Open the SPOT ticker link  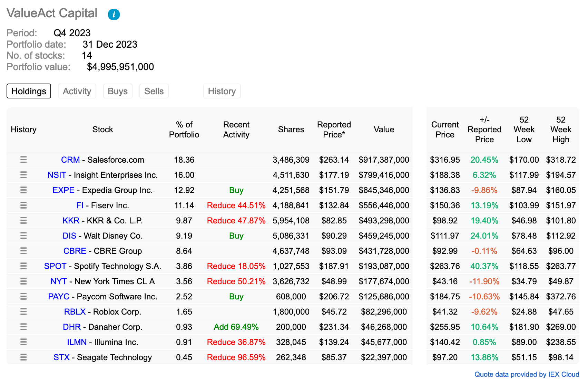tap(55, 266)
